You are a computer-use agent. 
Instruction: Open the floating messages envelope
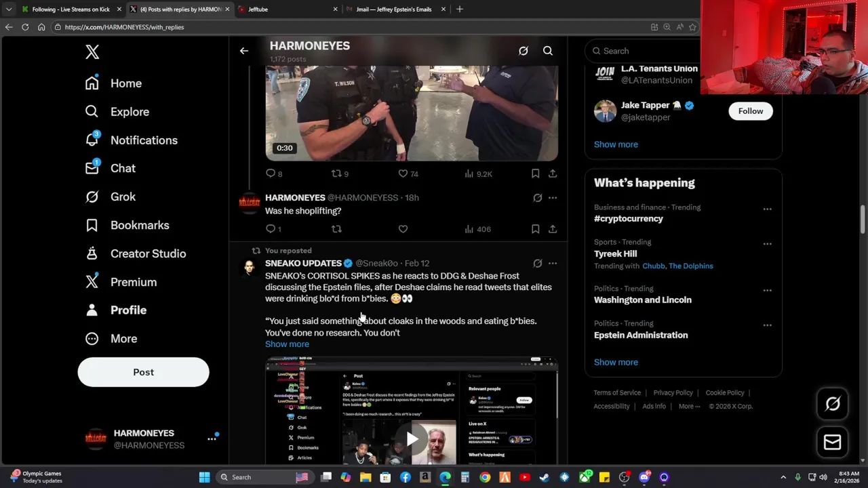tap(833, 442)
